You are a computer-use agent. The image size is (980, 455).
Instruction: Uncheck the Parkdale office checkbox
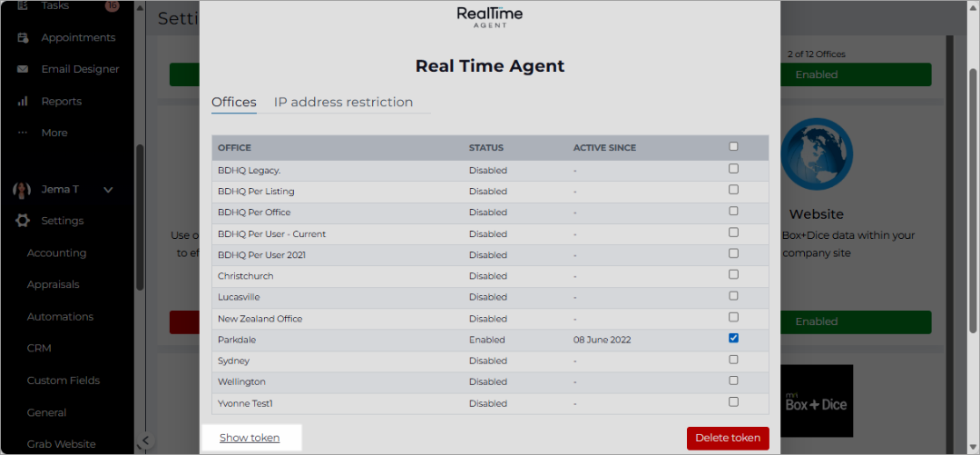click(x=733, y=338)
